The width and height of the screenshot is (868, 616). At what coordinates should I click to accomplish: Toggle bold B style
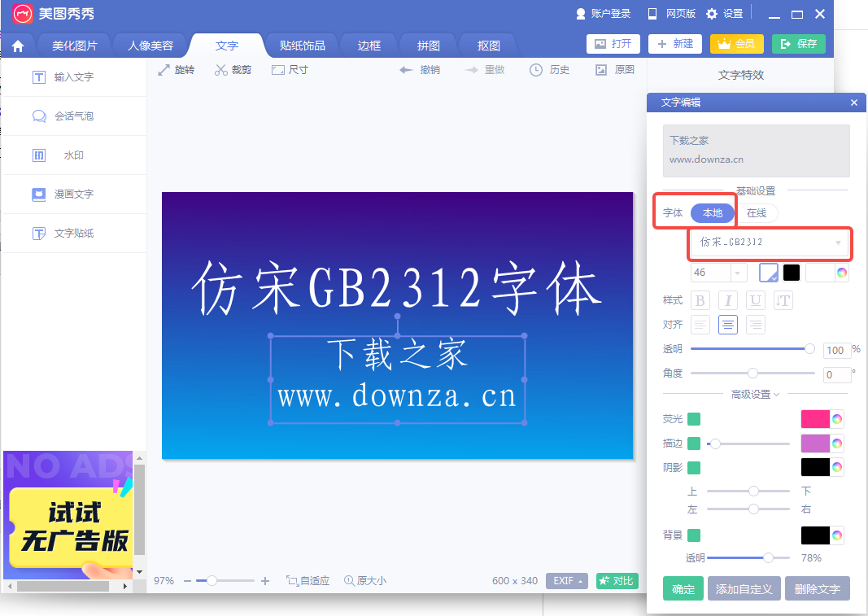700,300
